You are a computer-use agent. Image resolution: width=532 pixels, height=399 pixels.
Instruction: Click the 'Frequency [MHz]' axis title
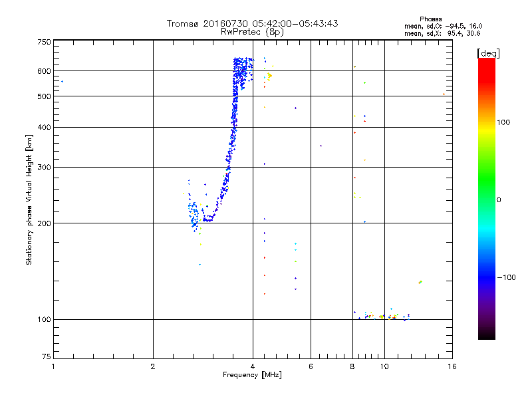(252, 375)
